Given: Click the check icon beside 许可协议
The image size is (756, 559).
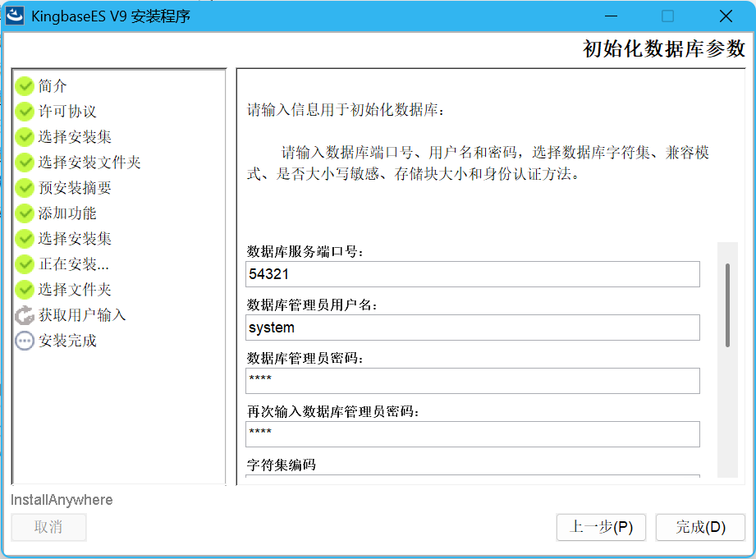Looking at the screenshot, I should (x=25, y=112).
